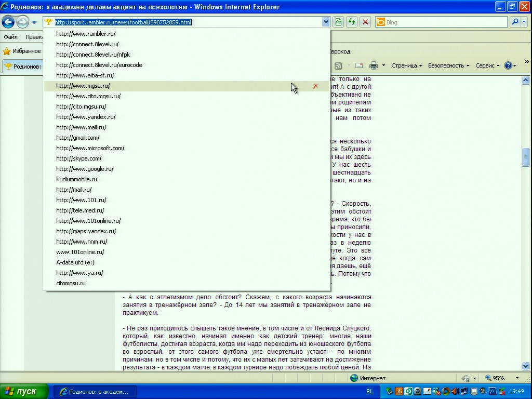532x399 pixels.
Task: Click the Read Mail envelope icon
Action: 359,65
